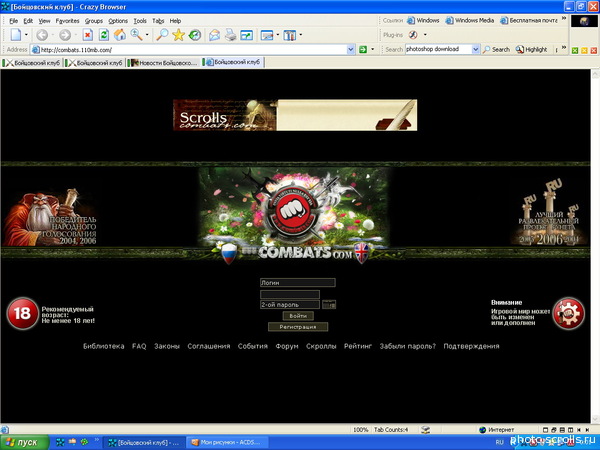Go forward with the Forward arrow
The width and height of the screenshot is (600, 450).
pos(65,35)
